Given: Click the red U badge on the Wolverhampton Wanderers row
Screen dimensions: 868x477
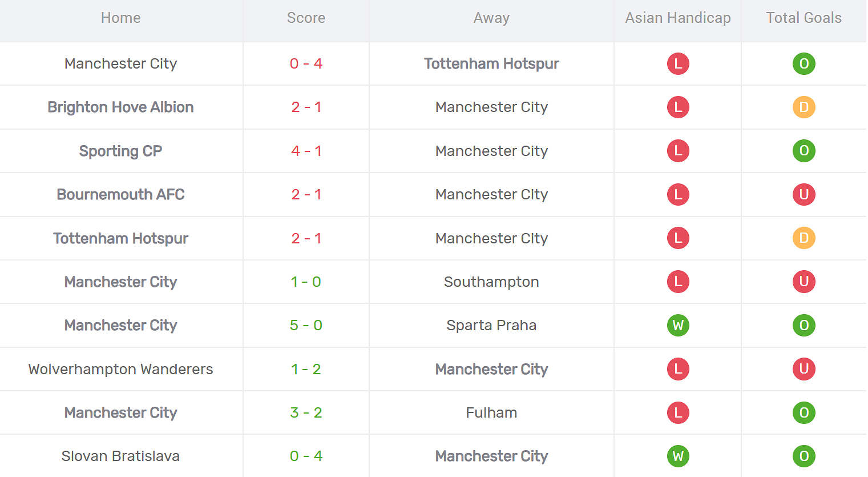Looking at the screenshot, I should [x=804, y=369].
